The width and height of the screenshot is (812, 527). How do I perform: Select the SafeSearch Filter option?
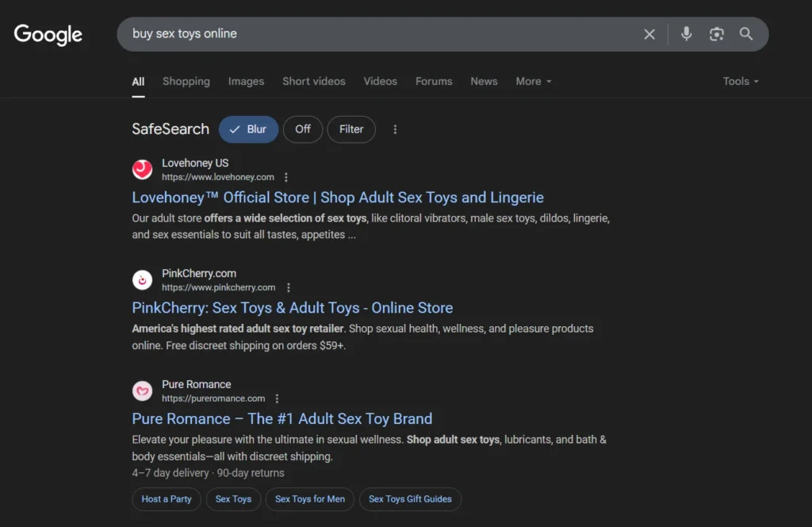351,129
